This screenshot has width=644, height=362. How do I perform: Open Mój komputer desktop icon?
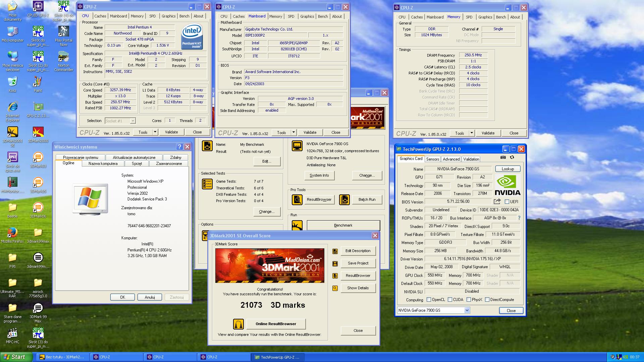(12, 34)
